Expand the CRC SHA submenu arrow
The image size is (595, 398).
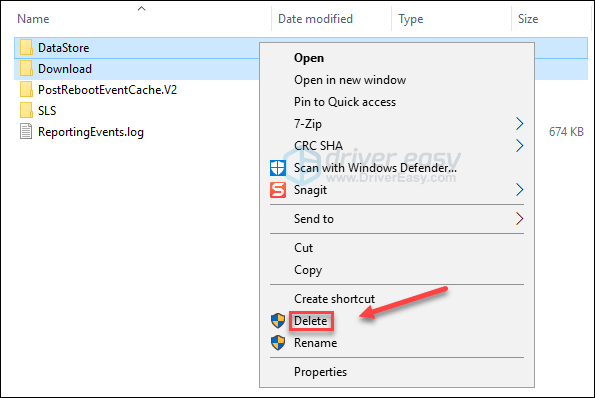pos(519,146)
